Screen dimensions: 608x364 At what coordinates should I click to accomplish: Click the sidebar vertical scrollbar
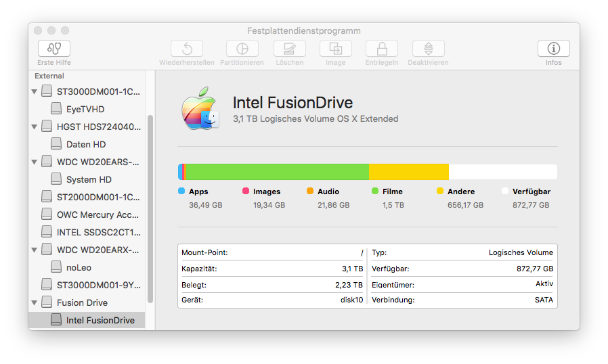150,209
